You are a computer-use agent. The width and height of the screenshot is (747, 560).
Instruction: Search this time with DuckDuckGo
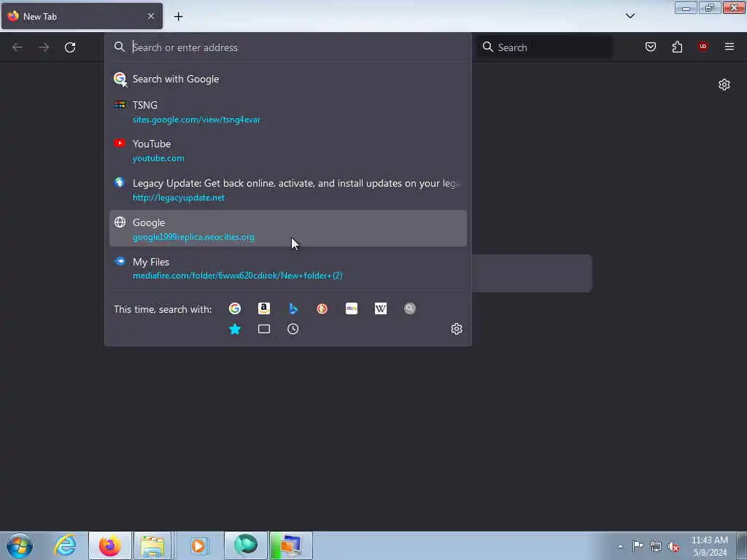point(322,308)
